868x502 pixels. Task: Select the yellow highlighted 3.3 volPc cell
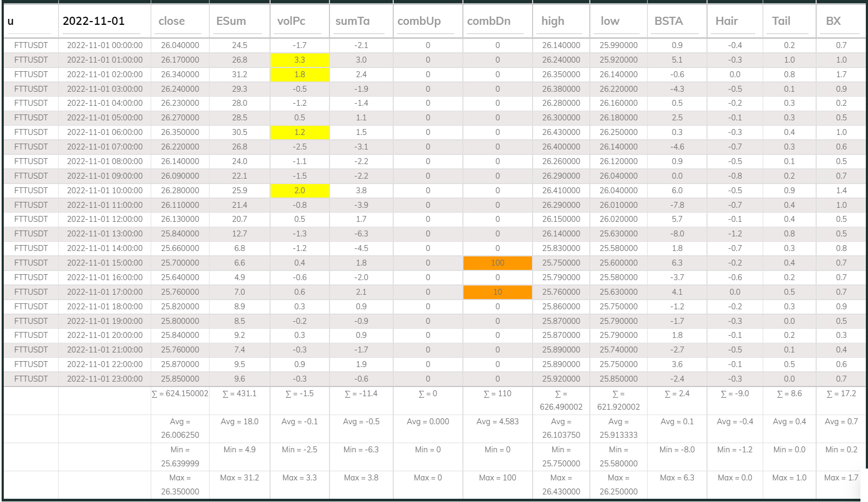coord(300,60)
